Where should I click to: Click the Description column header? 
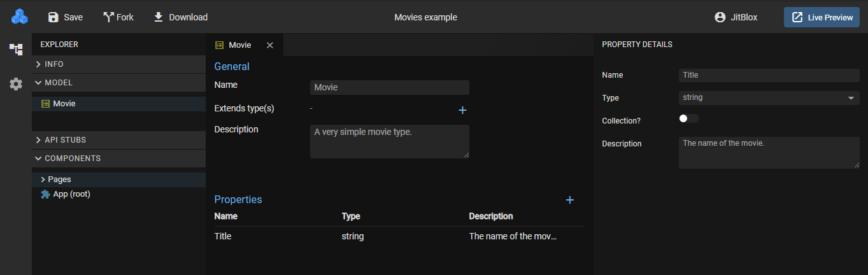click(x=491, y=216)
